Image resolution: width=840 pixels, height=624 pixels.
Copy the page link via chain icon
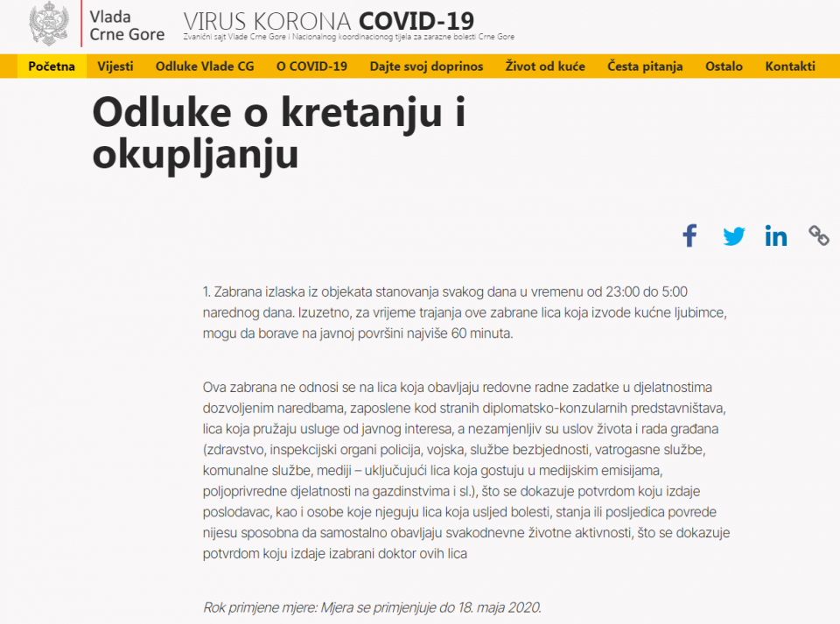(818, 235)
